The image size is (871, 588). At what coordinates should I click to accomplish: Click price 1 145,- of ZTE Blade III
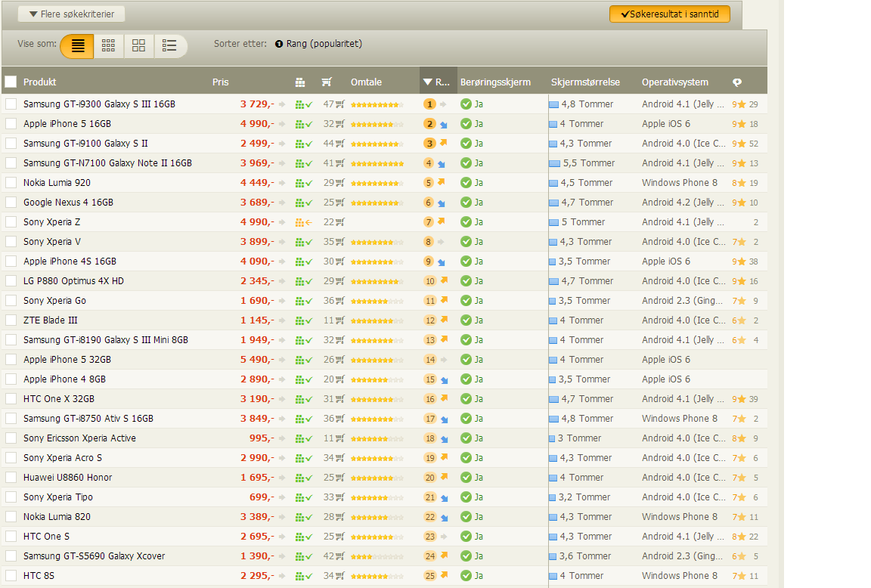click(x=257, y=320)
